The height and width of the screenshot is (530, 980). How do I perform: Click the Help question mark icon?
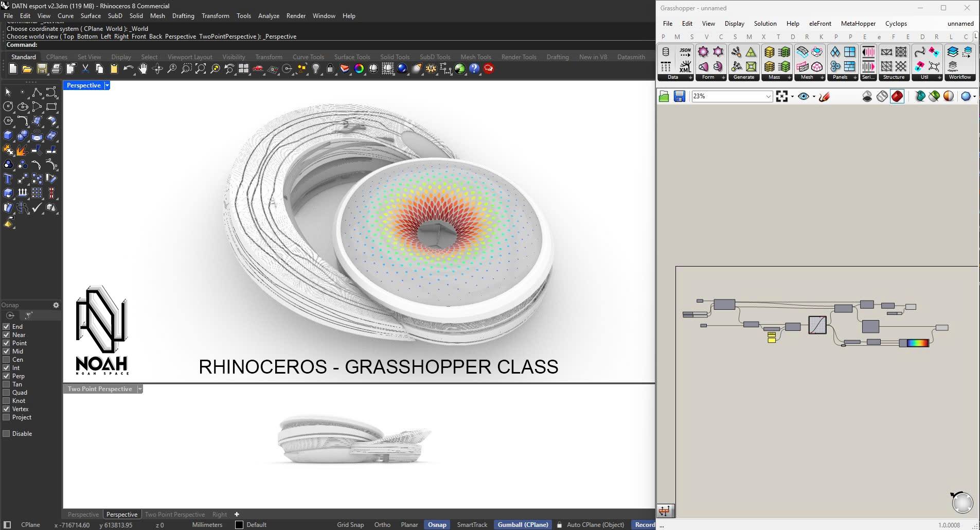474,68
